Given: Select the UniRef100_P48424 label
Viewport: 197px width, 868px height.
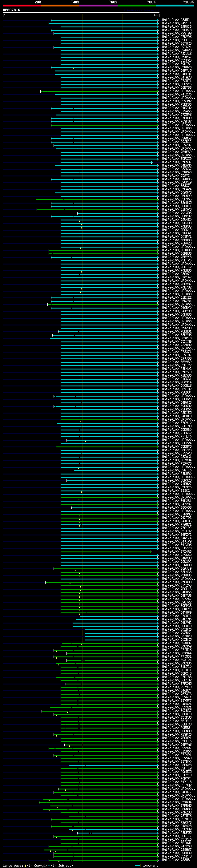Looking at the screenshot, I should click(x=176, y=704).
